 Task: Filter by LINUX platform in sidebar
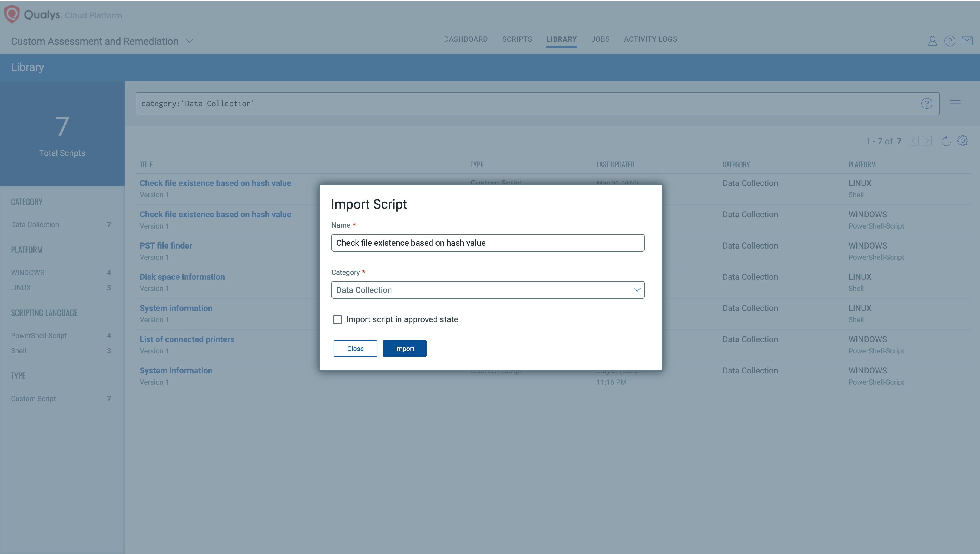(x=21, y=288)
